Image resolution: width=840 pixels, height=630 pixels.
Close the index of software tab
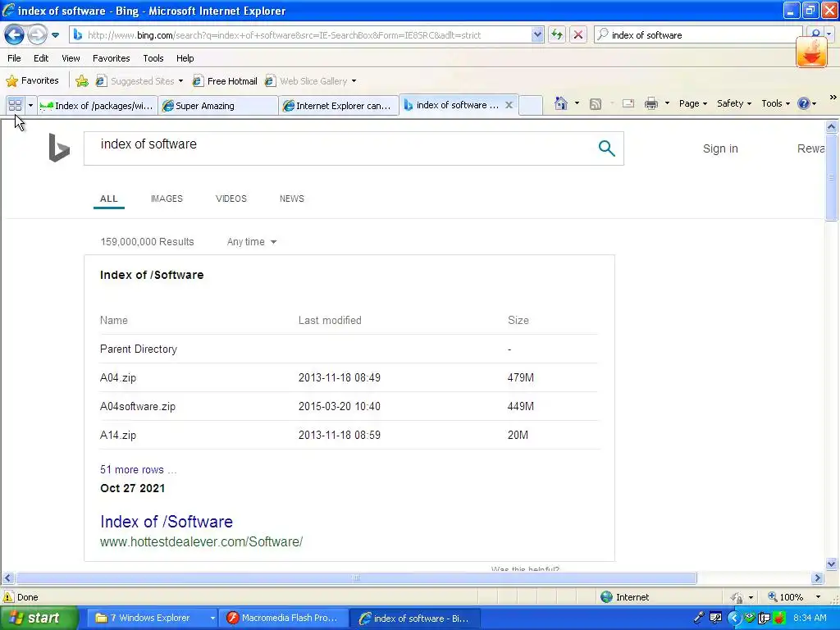click(x=509, y=105)
